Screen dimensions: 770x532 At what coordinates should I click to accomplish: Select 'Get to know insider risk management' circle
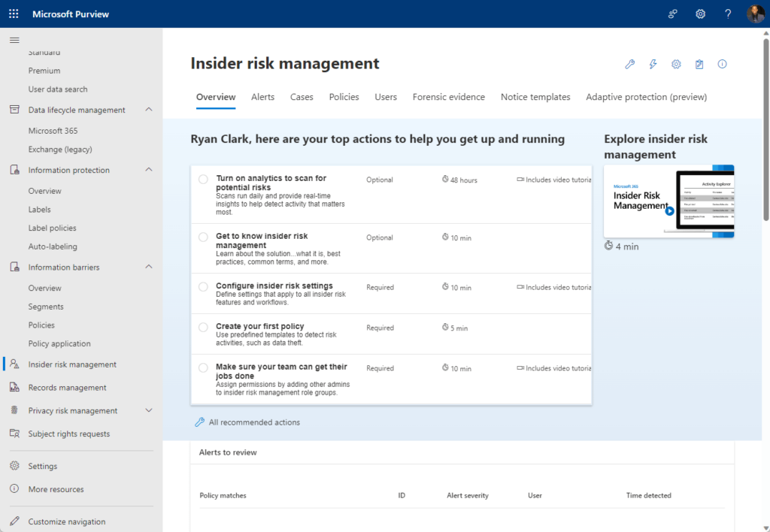coord(203,237)
